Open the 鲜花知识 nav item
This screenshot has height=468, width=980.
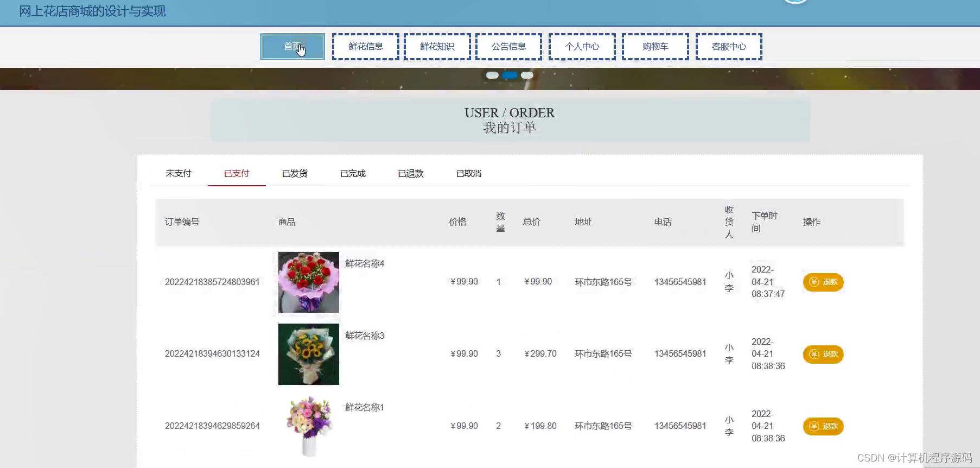click(437, 47)
